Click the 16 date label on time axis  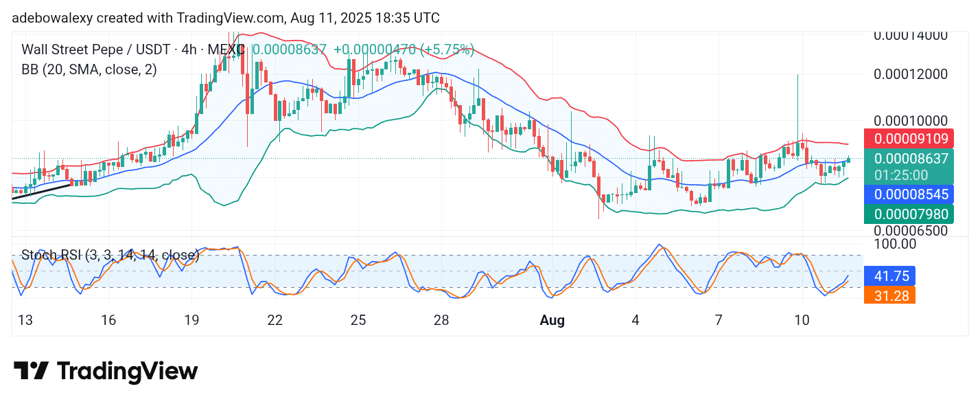tap(108, 320)
